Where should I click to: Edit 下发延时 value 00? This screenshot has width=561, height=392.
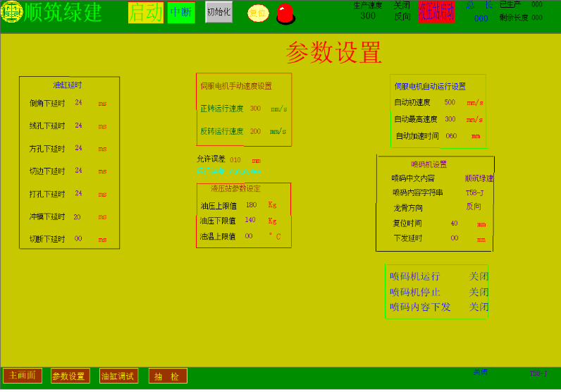click(x=455, y=238)
